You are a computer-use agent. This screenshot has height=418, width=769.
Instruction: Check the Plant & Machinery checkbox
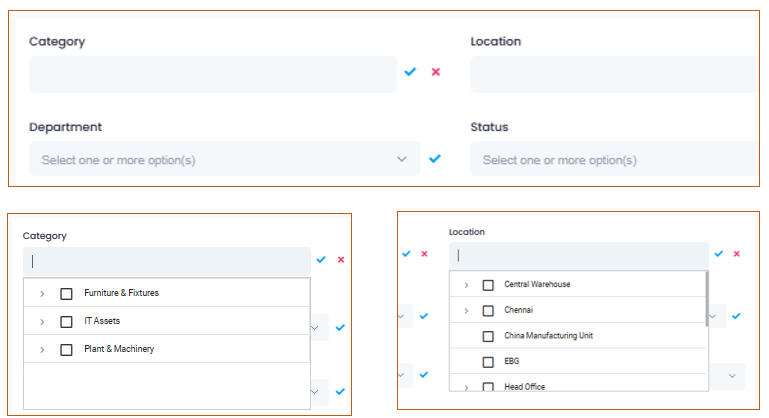coord(66,349)
